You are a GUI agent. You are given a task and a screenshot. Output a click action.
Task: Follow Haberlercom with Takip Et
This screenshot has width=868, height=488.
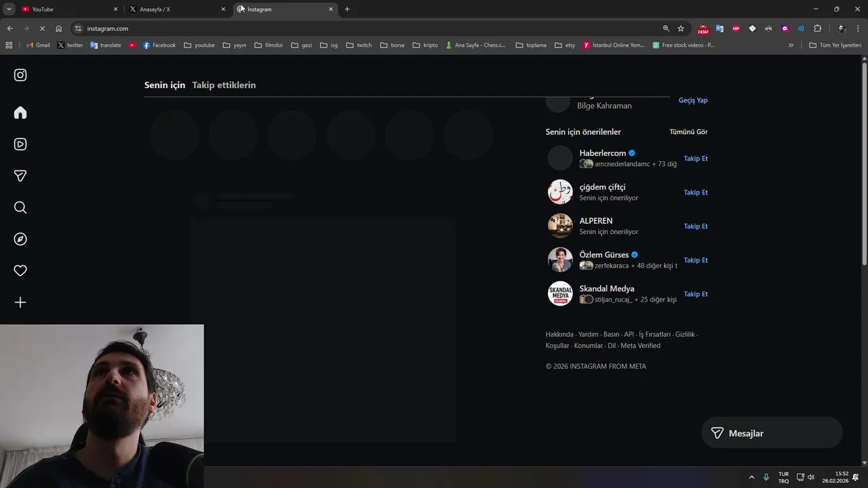coord(696,159)
